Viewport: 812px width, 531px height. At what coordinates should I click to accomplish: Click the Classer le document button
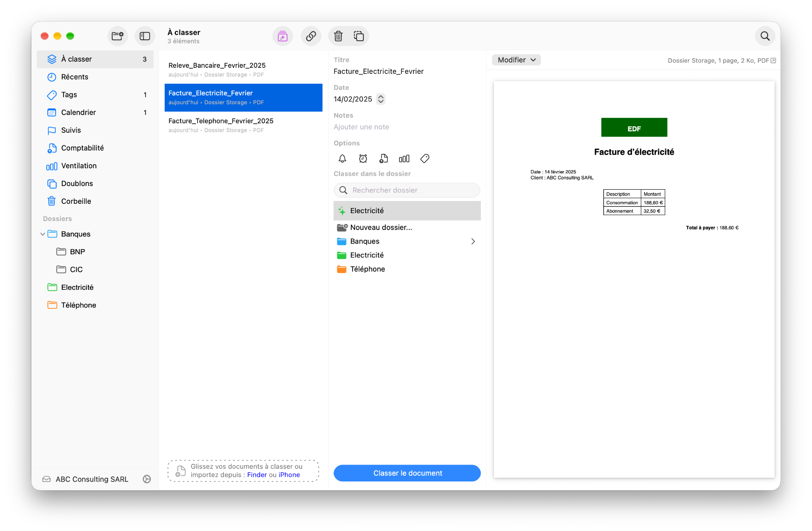click(x=407, y=473)
